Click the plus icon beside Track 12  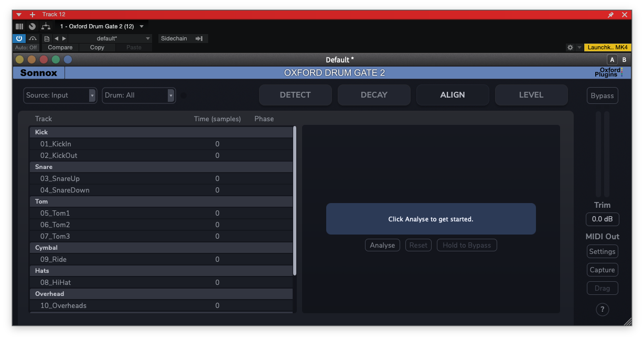[33, 15]
